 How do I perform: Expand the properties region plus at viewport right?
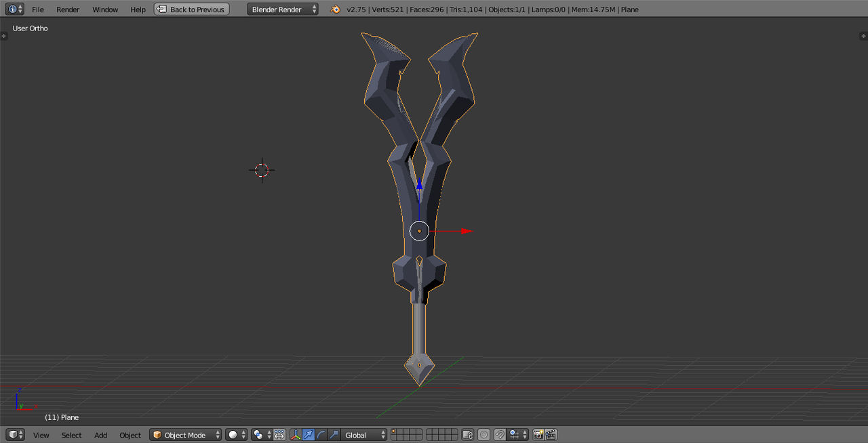(864, 35)
